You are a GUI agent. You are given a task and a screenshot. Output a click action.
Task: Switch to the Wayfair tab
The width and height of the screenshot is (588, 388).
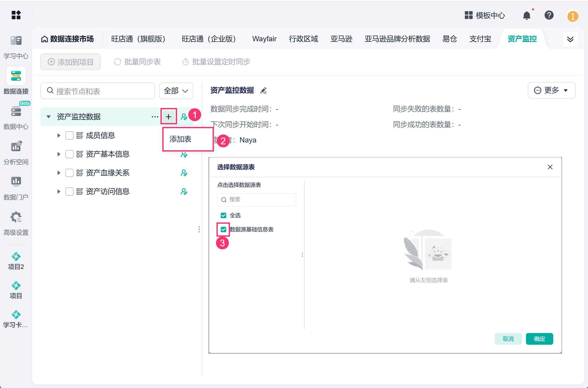(264, 39)
